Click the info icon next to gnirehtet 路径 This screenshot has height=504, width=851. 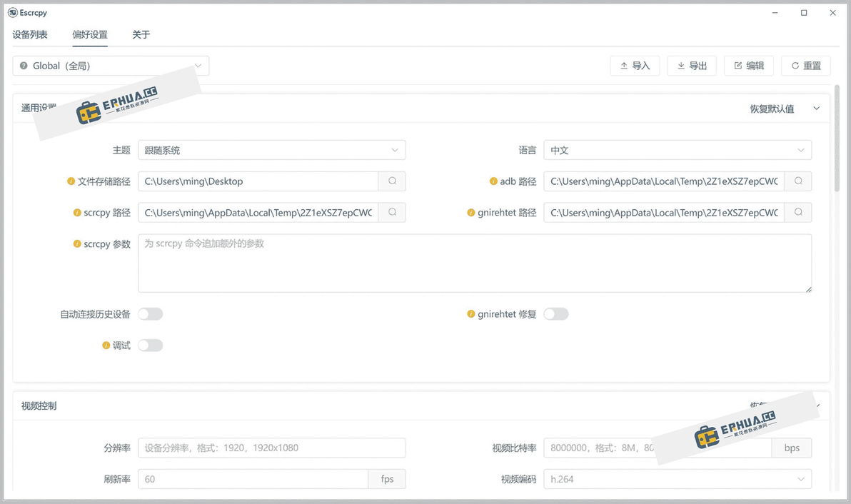pyautogui.click(x=471, y=213)
